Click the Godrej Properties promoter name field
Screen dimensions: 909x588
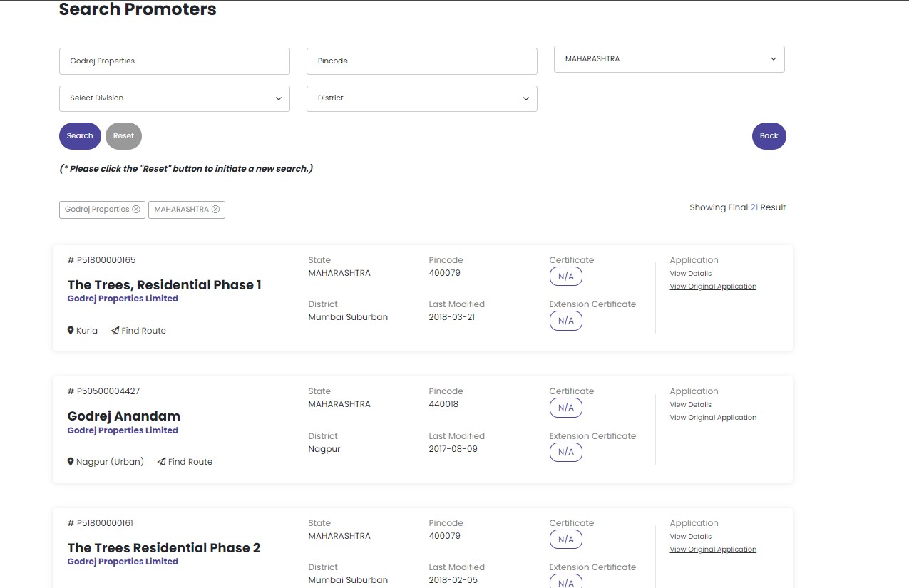174,61
